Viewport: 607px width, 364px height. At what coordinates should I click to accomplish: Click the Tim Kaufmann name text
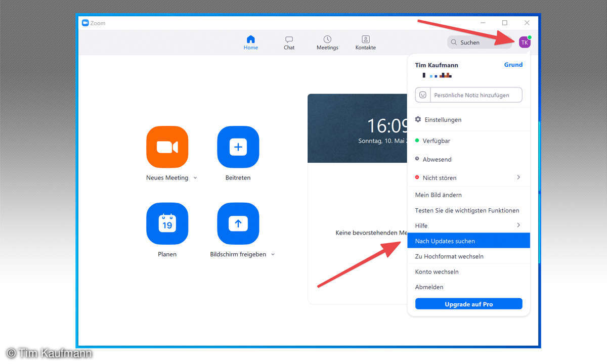click(x=437, y=65)
